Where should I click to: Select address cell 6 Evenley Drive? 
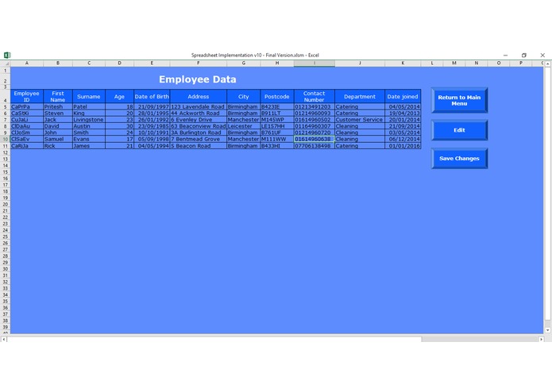(x=199, y=120)
